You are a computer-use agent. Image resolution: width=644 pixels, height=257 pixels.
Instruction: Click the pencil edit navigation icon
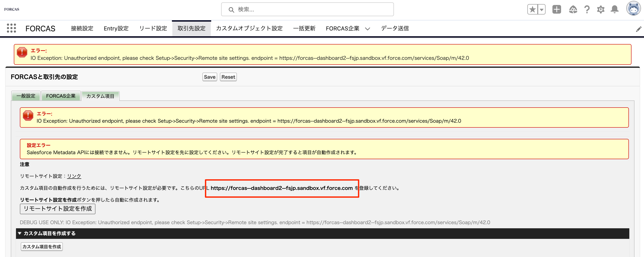(639, 29)
